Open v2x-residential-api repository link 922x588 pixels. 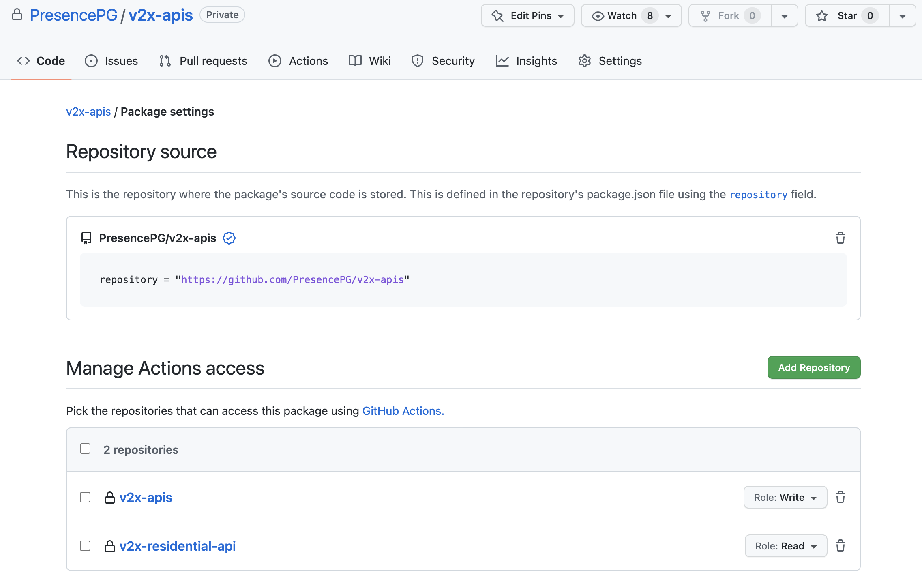178,546
